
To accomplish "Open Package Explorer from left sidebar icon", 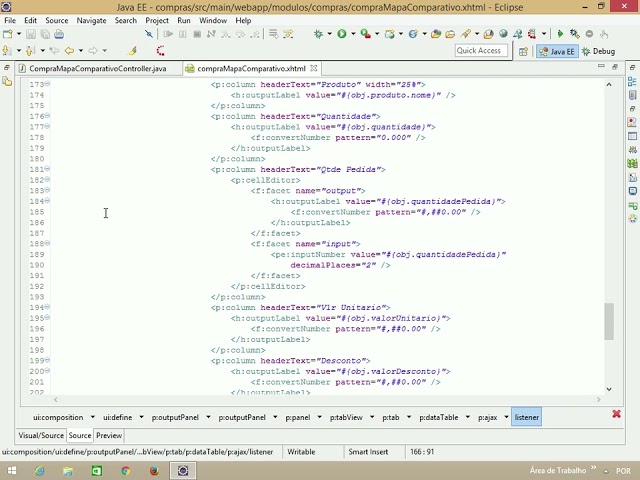I will [7, 81].
